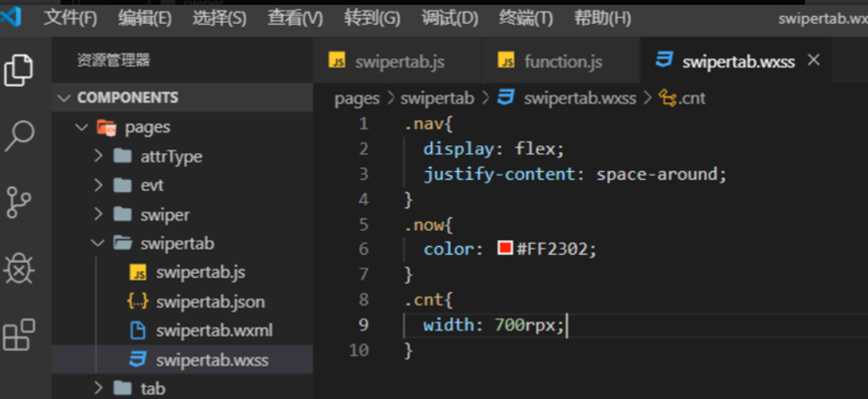The image size is (868, 399).
Task: Close the swipertab.wxss editor tab
Action: [813, 61]
